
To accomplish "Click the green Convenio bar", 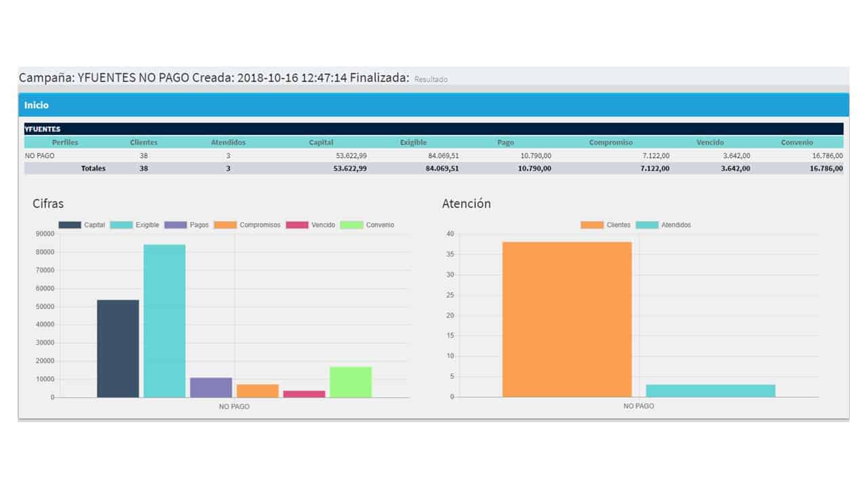I will click(351, 382).
